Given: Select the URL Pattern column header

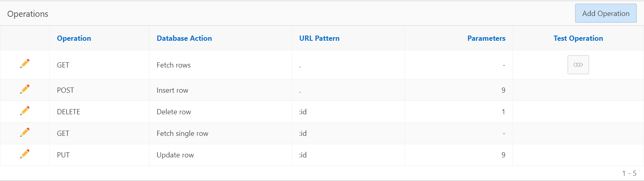Looking at the screenshot, I should tap(319, 38).
